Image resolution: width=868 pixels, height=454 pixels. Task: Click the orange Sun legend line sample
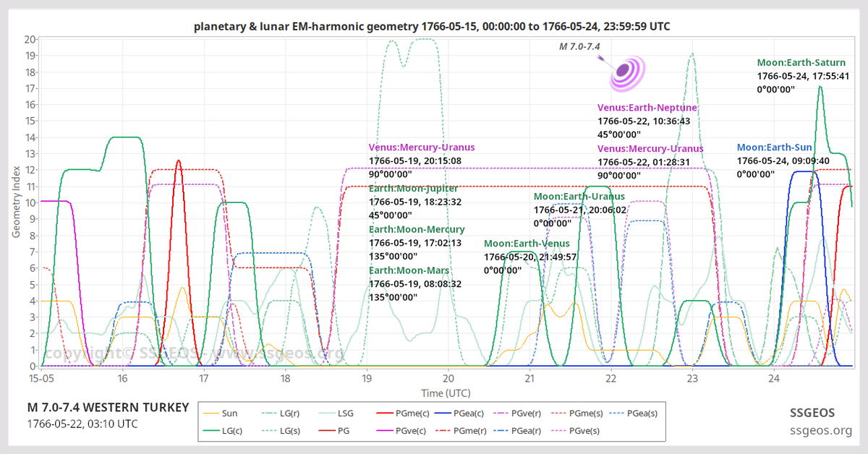(x=211, y=414)
